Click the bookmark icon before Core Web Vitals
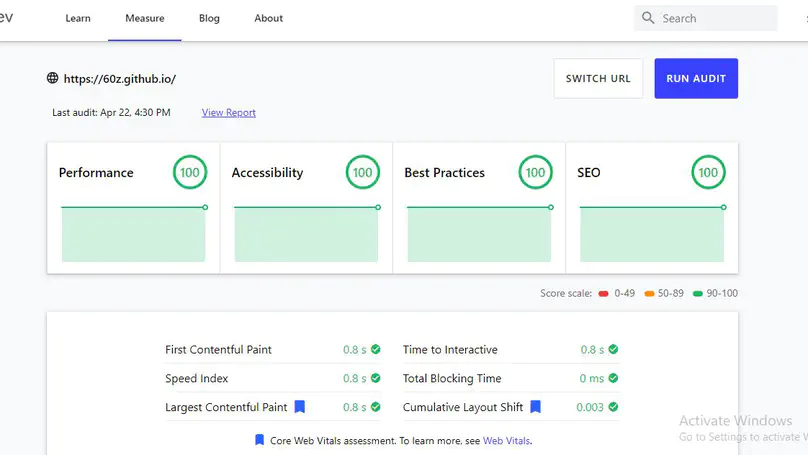The image size is (808, 455). [x=259, y=440]
